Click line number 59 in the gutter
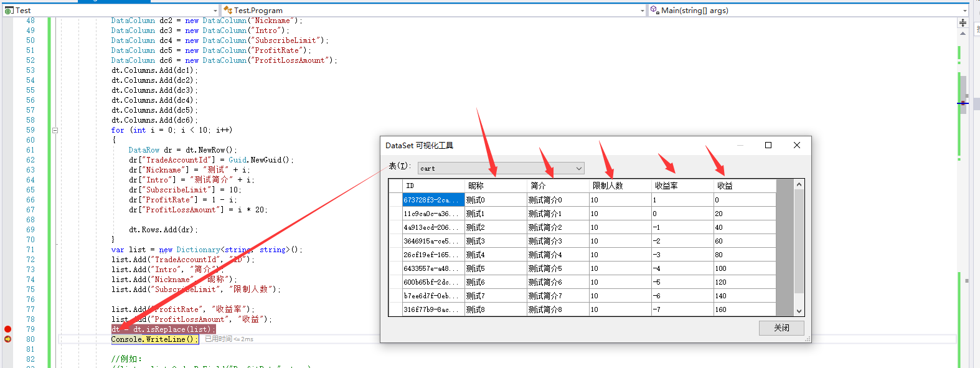980x368 pixels. (x=31, y=130)
